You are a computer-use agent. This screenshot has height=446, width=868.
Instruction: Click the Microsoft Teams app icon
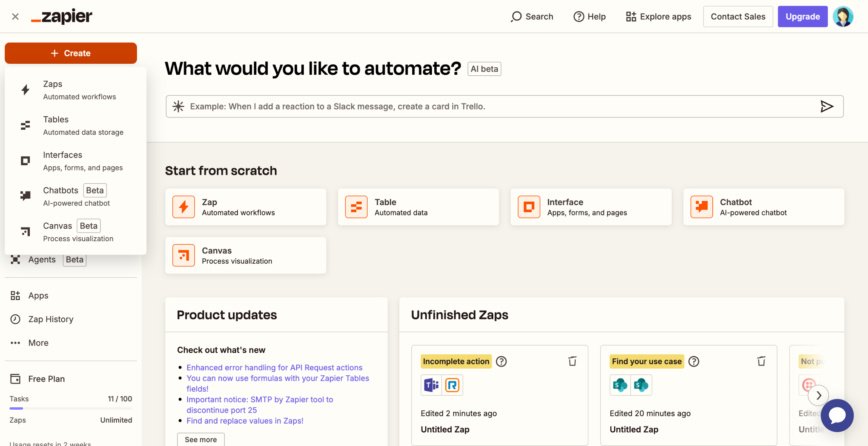(431, 385)
